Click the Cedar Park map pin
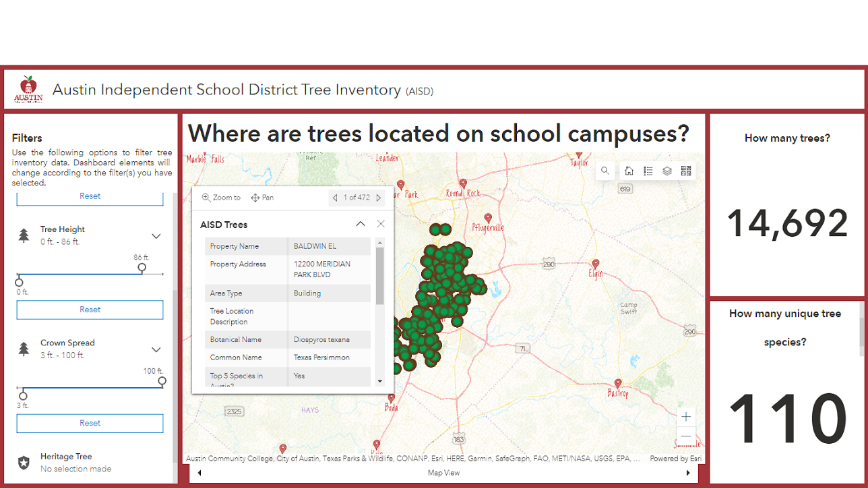Image resolution: width=868 pixels, height=489 pixels. tap(401, 185)
